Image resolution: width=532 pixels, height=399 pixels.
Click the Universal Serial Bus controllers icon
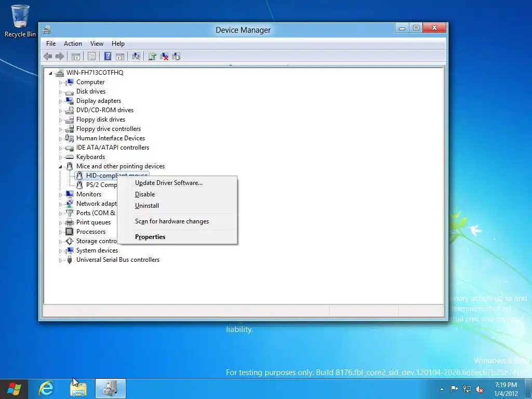pos(70,260)
